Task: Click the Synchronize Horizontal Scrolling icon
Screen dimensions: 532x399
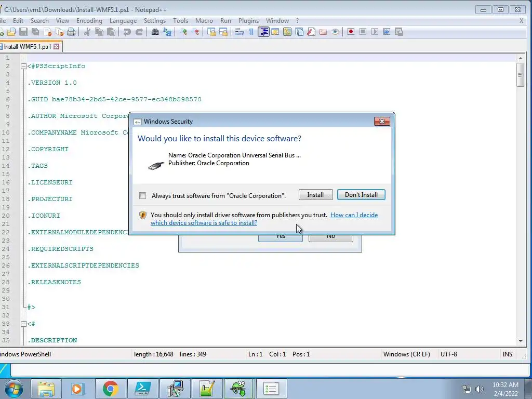Action: pyautogui.click(x=223, y=32)
